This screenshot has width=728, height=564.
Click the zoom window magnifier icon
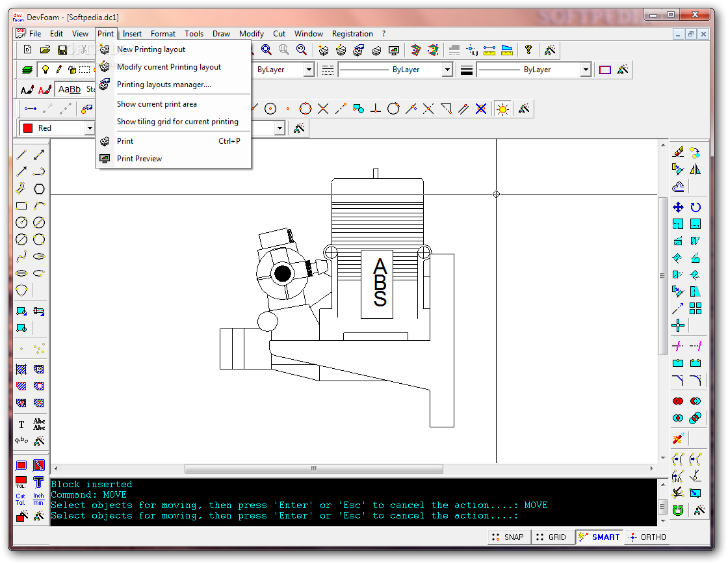(266, 49)
